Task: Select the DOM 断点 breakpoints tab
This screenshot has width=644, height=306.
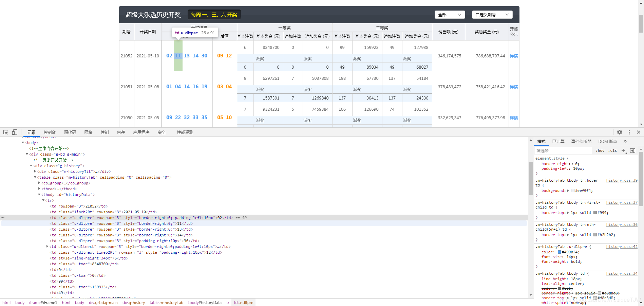Action: (x=608, y=141)
